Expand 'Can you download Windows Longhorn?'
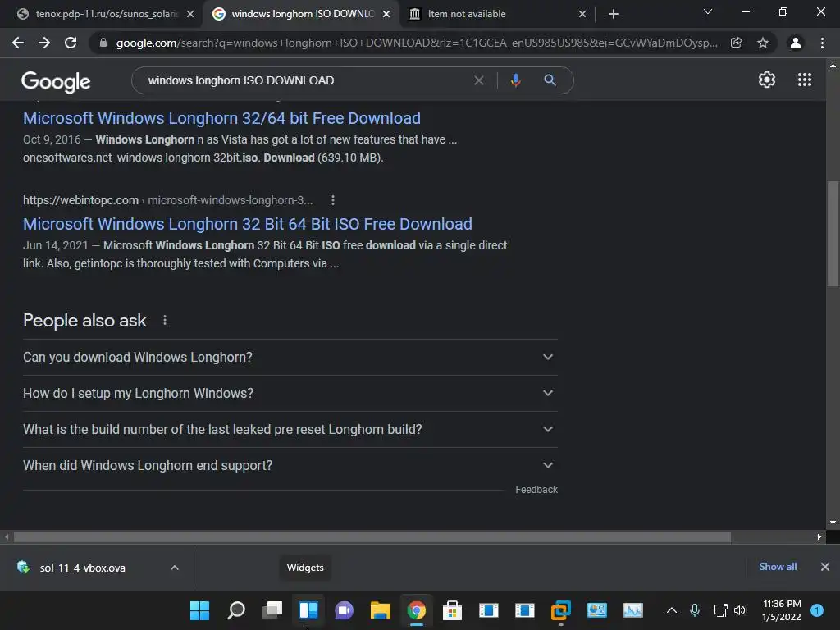This screenshot has height=630, width=840. pyautogui.click(x=290, y=358)
